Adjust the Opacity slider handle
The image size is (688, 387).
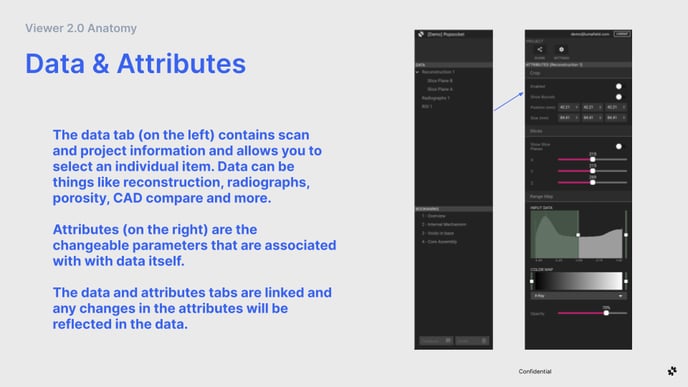(606, 313)
